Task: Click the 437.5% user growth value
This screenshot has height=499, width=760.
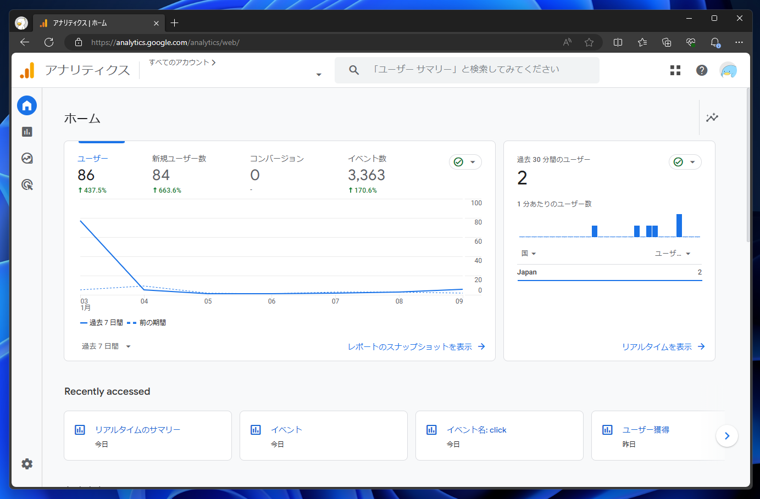Action: pos(92,190)
